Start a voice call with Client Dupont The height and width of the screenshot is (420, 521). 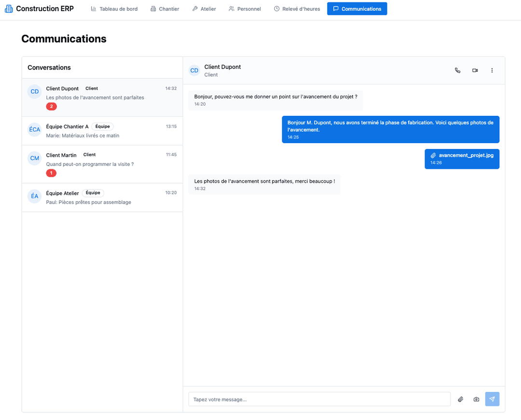point(457,70)
